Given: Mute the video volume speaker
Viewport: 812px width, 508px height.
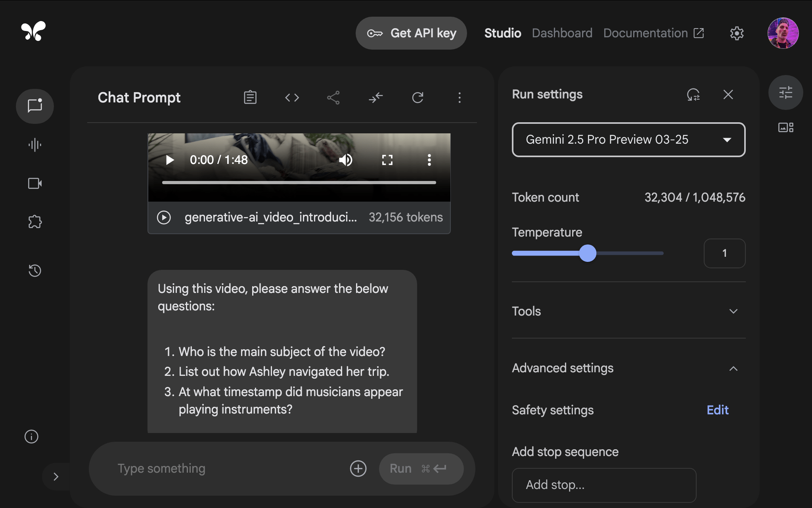Looking at the screenshot, I should (345, 160).
